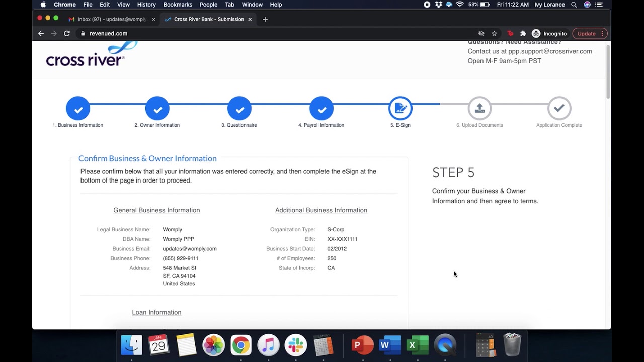Open the Window menu
This screenshot has width=644, height=362.
pyautogui.click(x=252, y=5)
